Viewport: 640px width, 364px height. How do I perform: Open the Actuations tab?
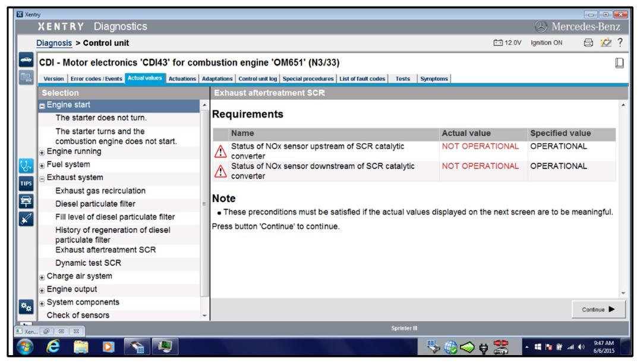click(x=182, y=79)
